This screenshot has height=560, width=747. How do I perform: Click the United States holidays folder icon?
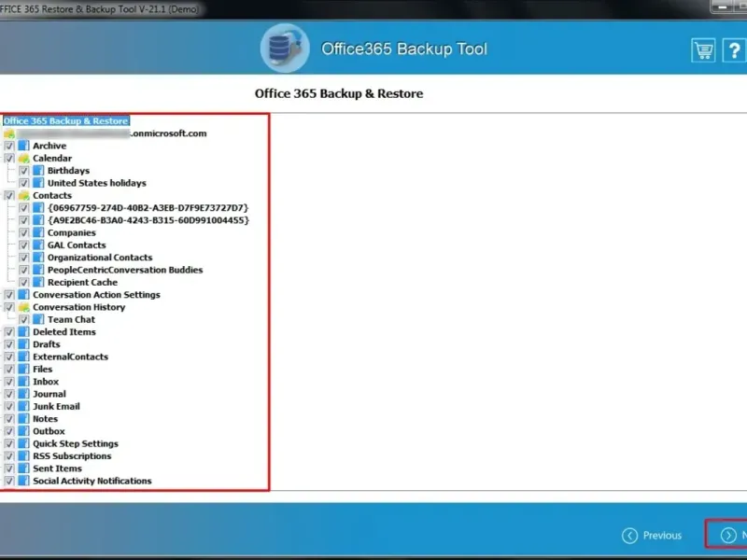coord(38,183)
